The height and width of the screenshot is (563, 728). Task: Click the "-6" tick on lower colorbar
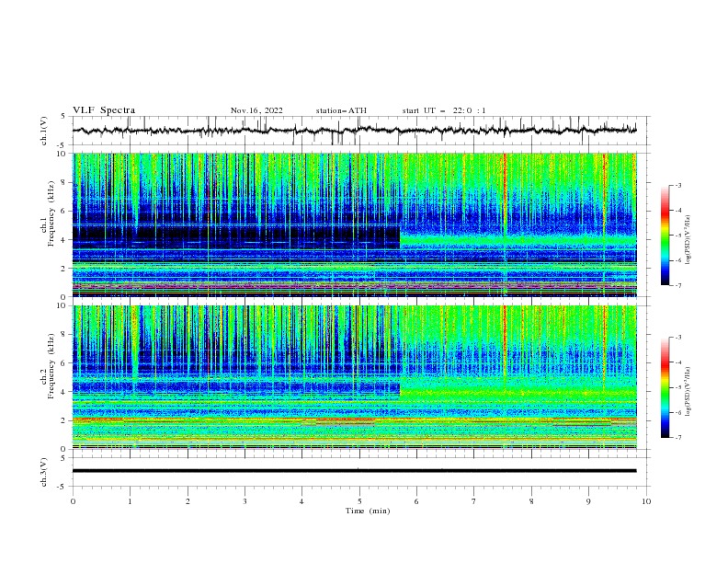(x=677, y=412)
